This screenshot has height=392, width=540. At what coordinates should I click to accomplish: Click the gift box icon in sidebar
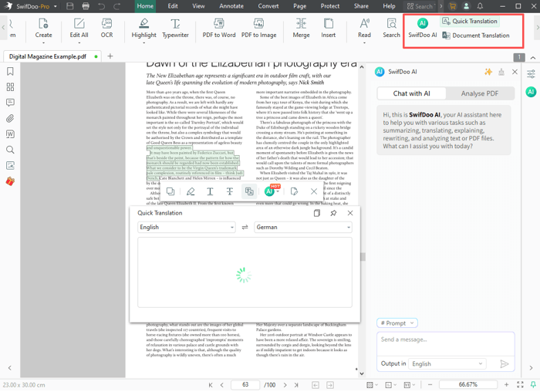coord(10,181)
